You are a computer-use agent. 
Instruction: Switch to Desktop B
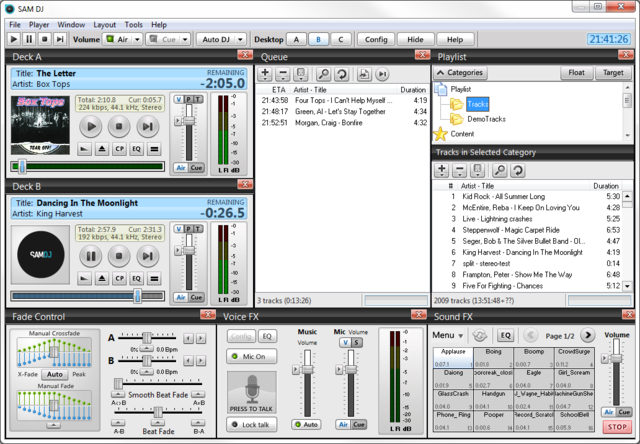tap(318, 40)
